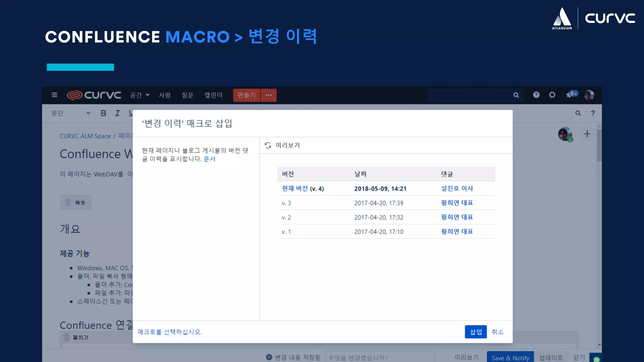Click the 버전 column header
Screen dimensions: 644x362
(x=288, y=174)
